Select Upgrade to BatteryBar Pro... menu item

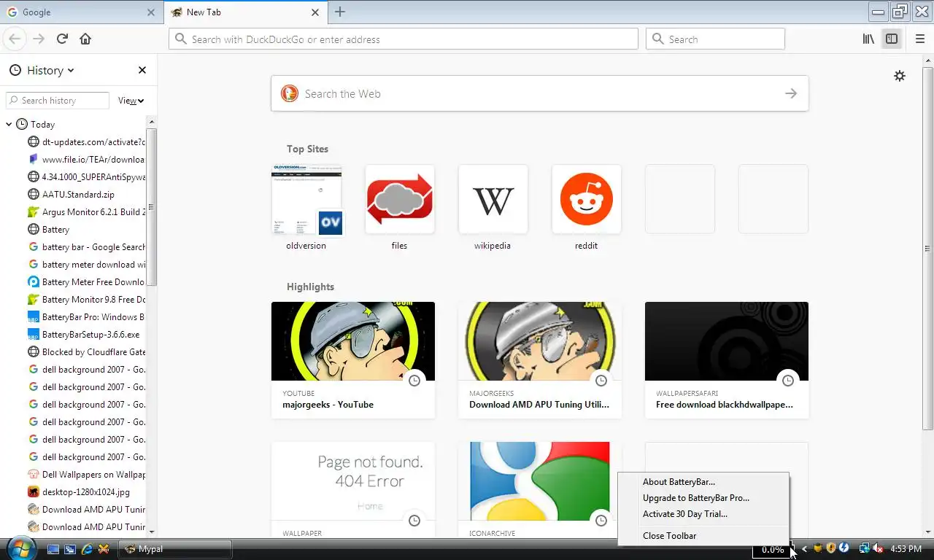click(x=696, y=498)
